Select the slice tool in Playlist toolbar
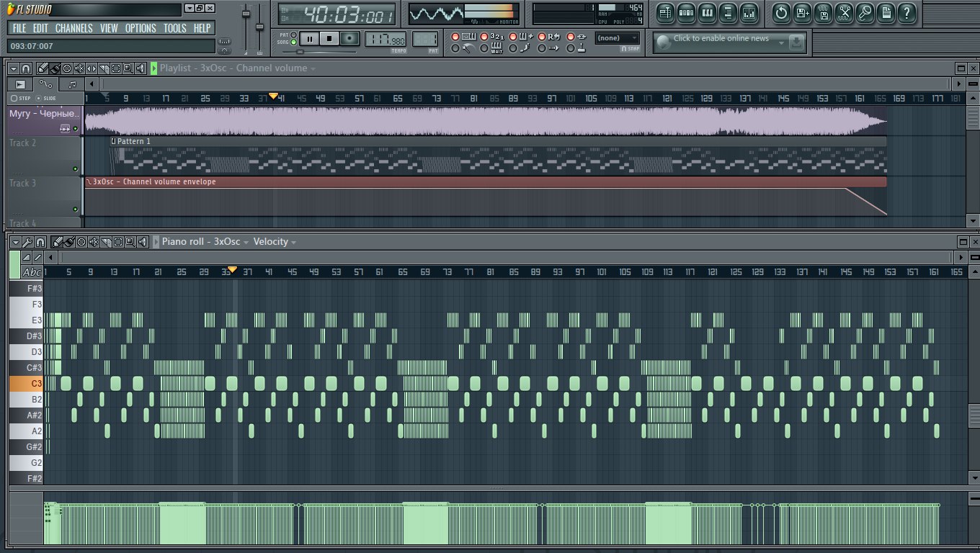This screenshot has height=553, width=980. [x=103, y=68]
